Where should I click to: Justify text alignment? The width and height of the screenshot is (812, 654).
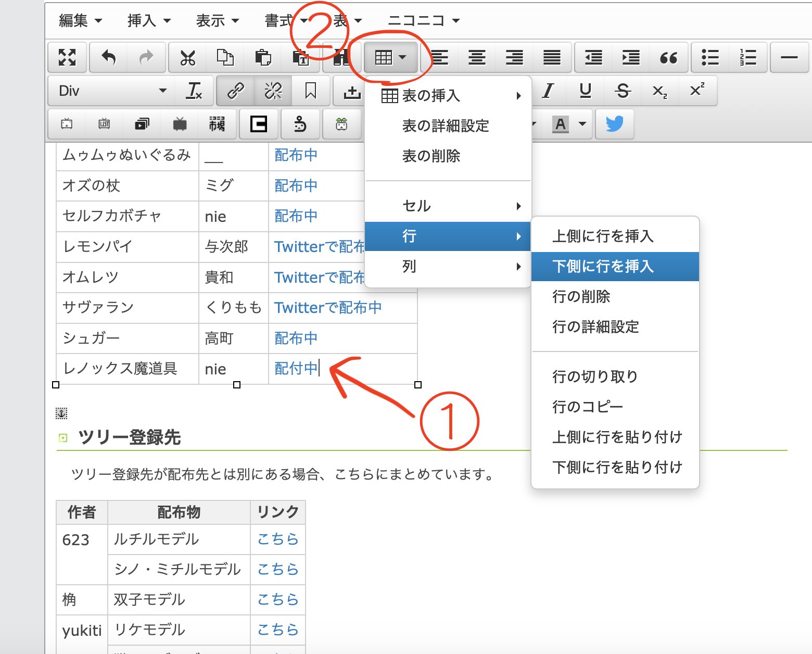552,57
